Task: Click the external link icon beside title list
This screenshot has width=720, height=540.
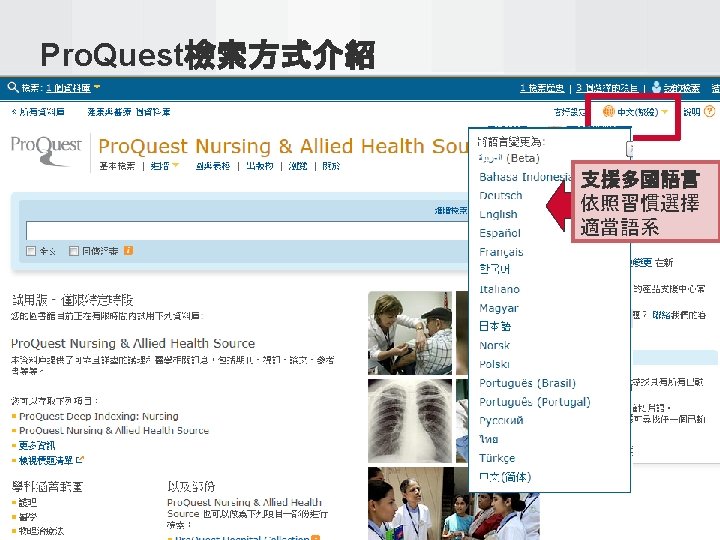Action: coord(80,459)
